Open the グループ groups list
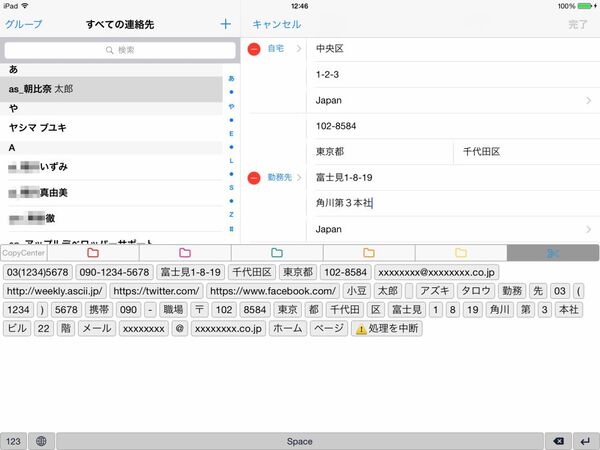Screen dimensions: 600x450 (24, 24)
